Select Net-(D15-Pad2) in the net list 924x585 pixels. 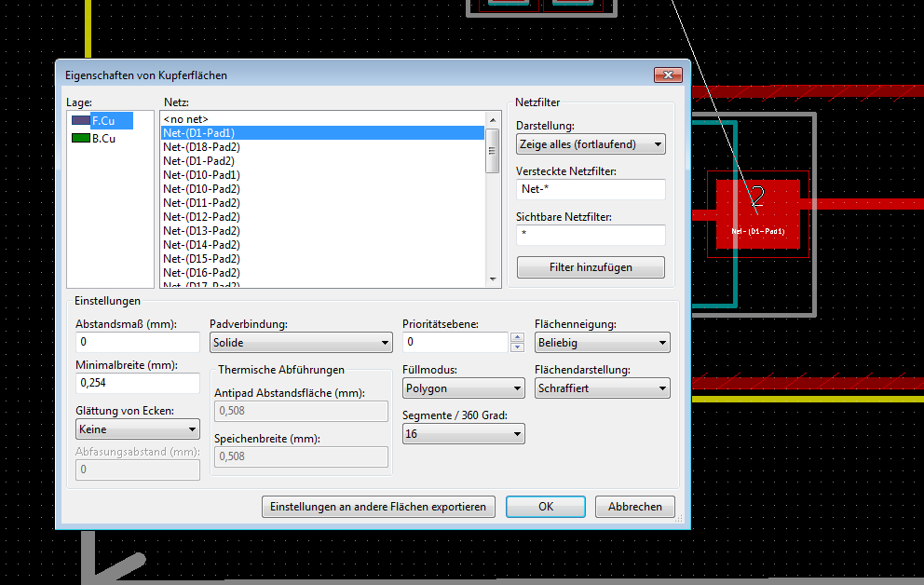[322, 259]
